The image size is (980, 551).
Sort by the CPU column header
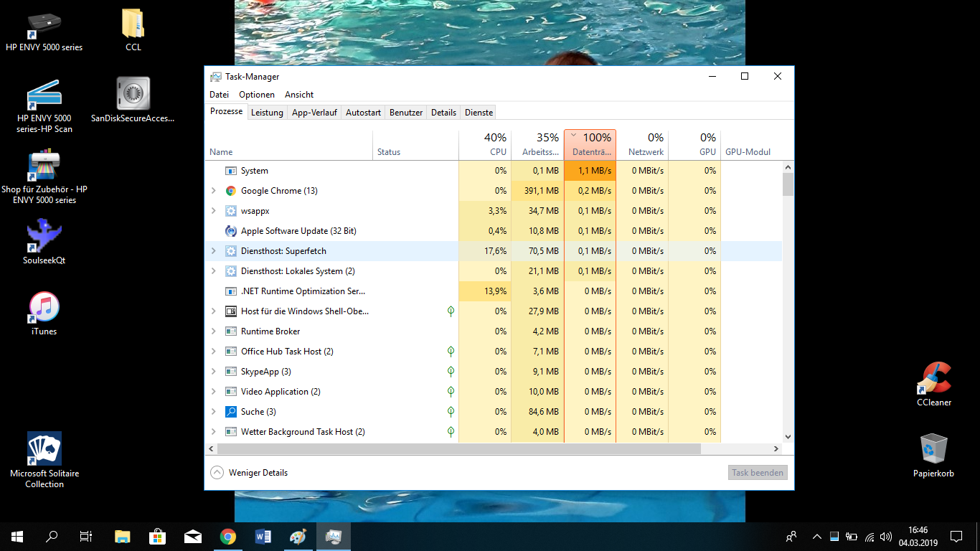point(485,144)
